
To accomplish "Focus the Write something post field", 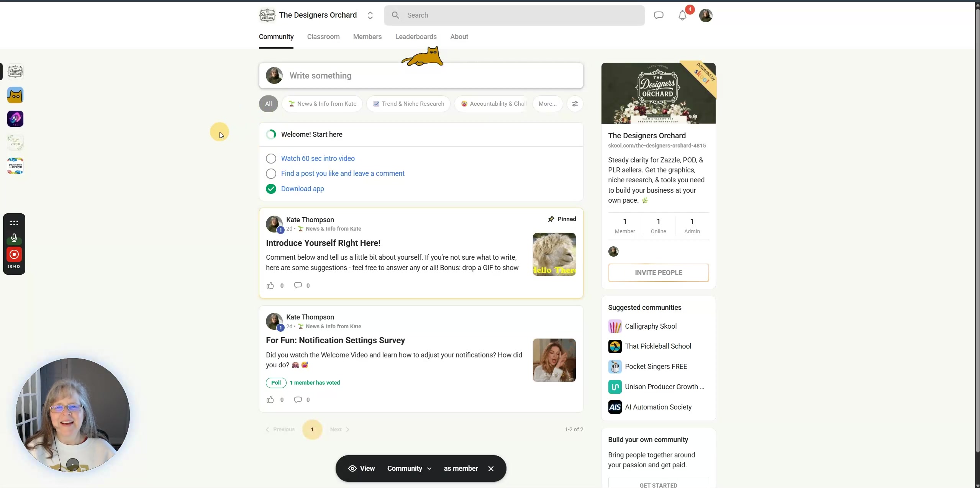I will tap(421, 76).
